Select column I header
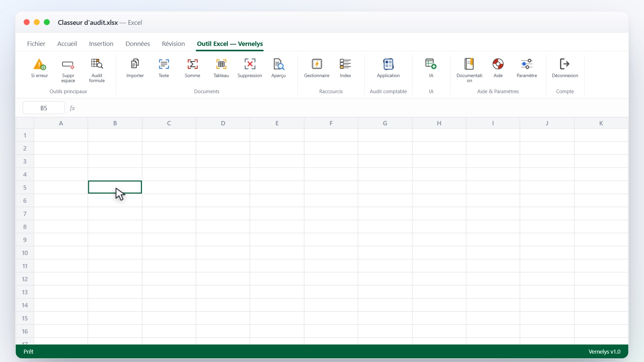This screenshot has width=644, height=362. pyautogui.click(x=493, y=123)
